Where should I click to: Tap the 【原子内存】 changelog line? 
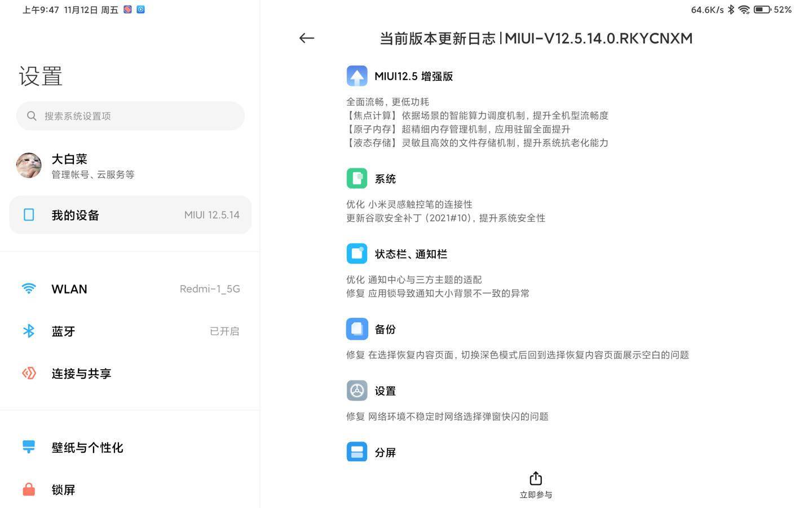458,129
